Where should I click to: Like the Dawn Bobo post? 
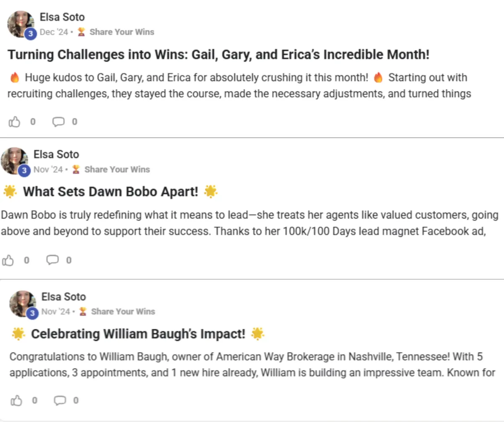8,260
